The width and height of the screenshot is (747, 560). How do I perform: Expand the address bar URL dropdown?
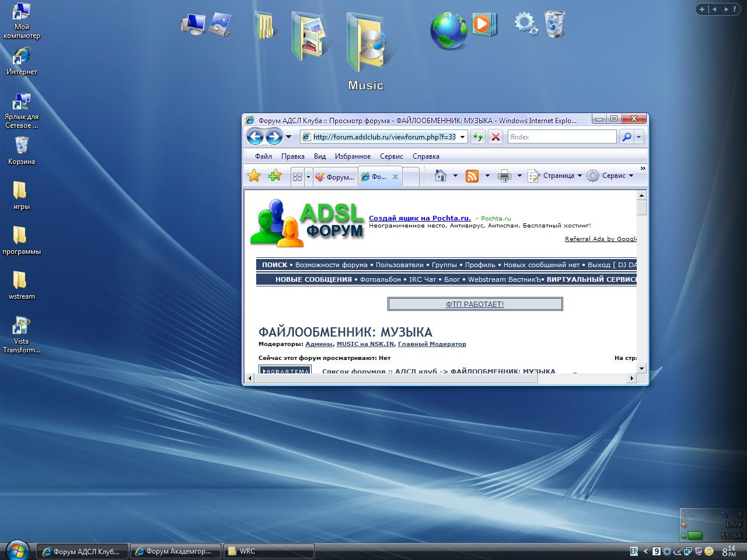pos(463,137)
